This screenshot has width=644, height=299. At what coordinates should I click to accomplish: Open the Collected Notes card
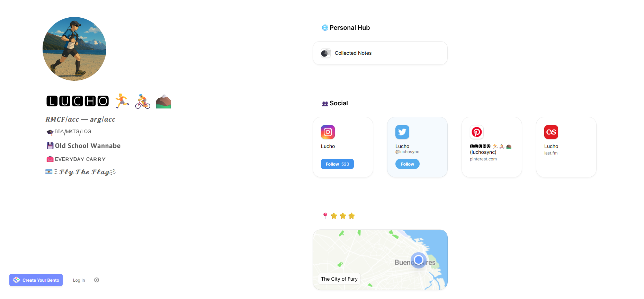point(380,53)
